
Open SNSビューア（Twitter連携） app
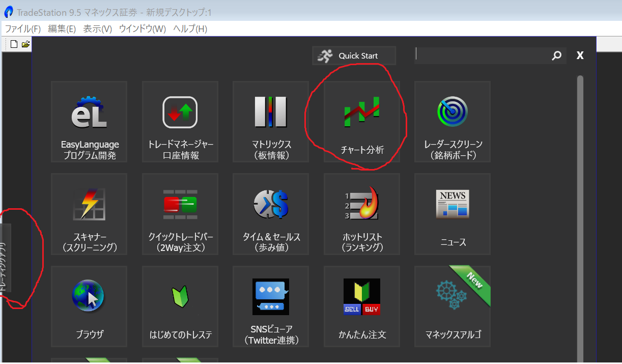tap(271, 306)
